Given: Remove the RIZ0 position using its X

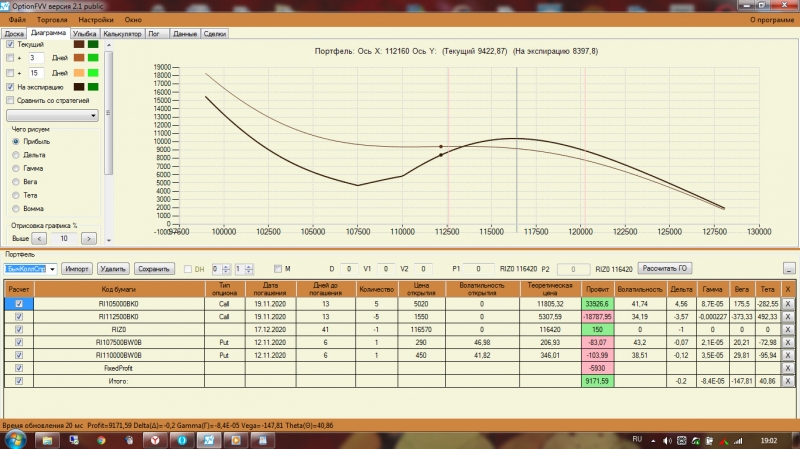Looking at the screenshot, I should pyautogui.click(x=788, y=329).
